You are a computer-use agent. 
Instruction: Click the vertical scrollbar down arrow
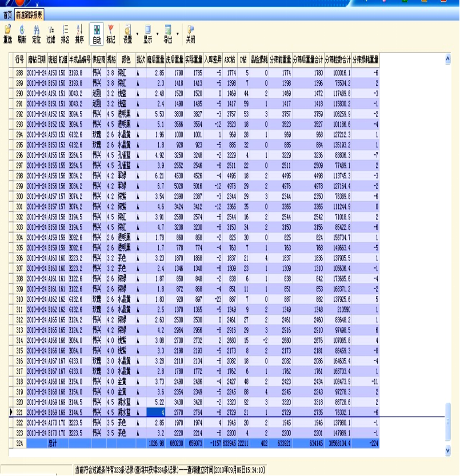(447, 450)
